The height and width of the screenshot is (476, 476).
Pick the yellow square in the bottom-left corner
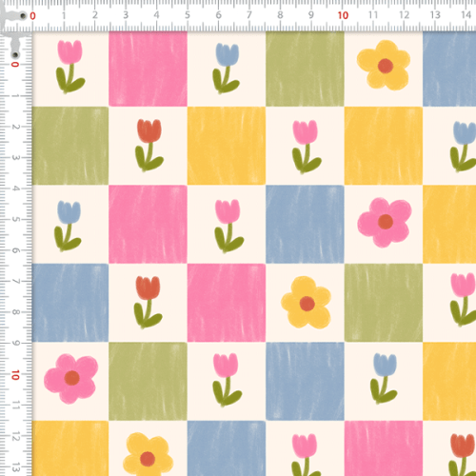tap(70, 448)
